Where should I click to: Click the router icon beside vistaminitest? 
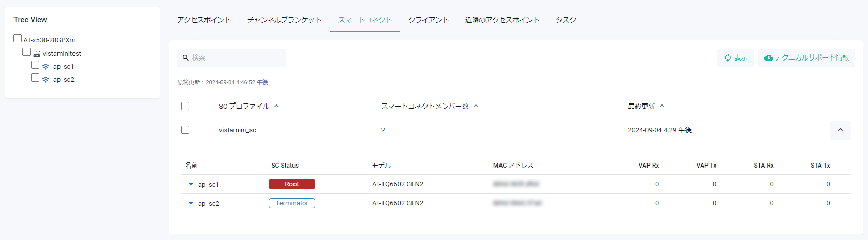pyautogui.click(x=37, y=54)
